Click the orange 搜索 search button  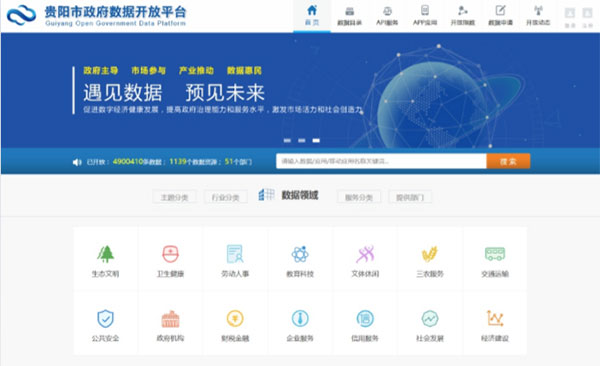click(x=508, y=161)
